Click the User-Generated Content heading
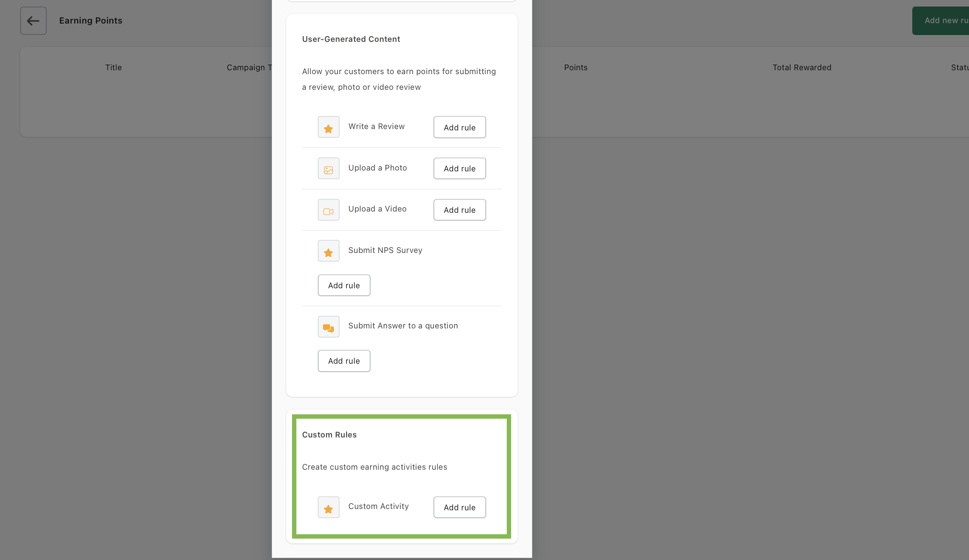Image resolution: width=969 pixels, height=560 pixels. [x=351, y=39]
